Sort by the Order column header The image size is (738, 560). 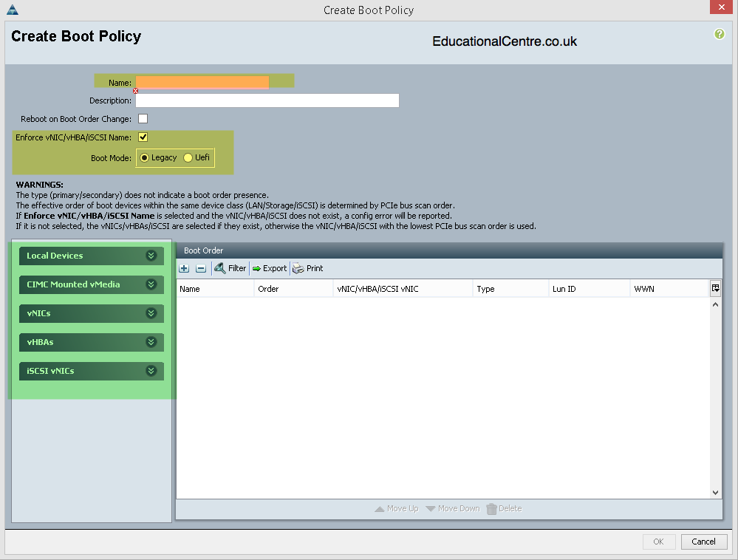[294, 289]
